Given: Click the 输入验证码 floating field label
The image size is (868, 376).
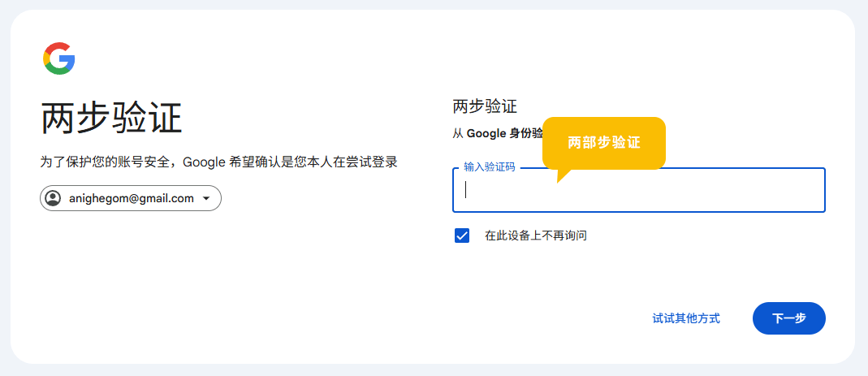Looking at the screenshot, I should pos(489,167).
